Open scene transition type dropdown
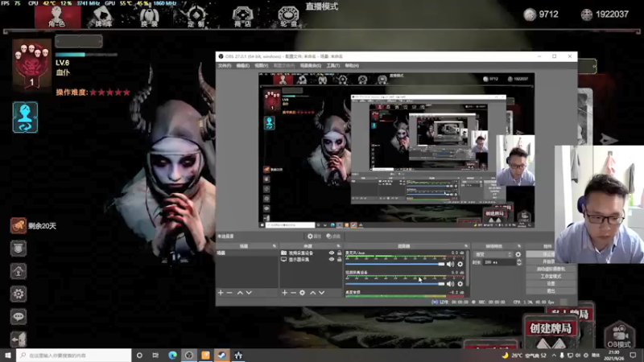644x362 pixels. tap(493, 254)
